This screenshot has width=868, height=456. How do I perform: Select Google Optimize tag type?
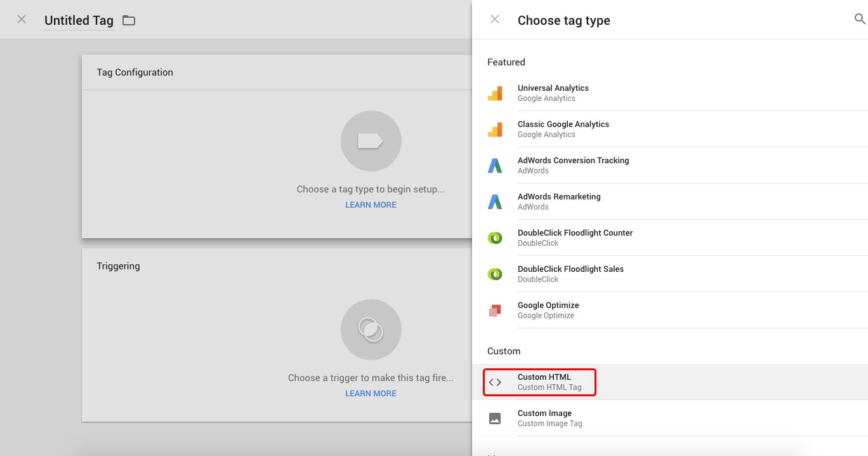coord(670,311)
